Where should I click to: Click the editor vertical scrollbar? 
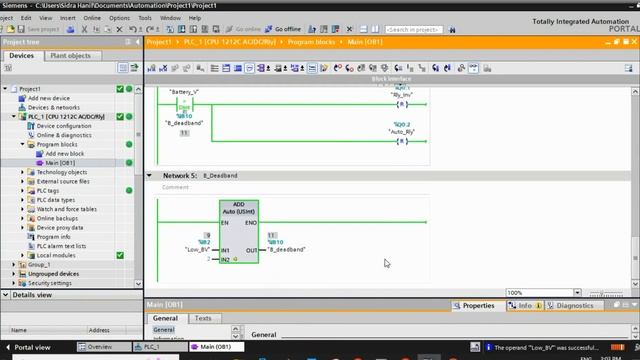(x=635, y=188)
